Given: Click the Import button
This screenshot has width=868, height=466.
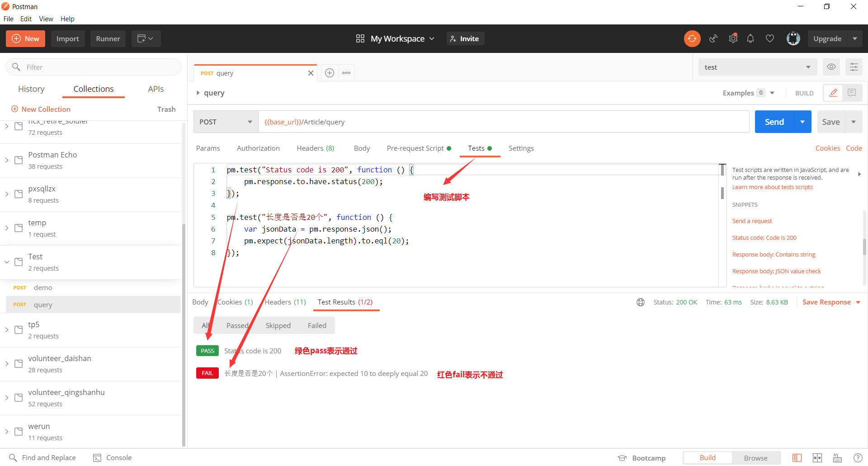Looking at the screenshot, I should click(x=68, y=39).
